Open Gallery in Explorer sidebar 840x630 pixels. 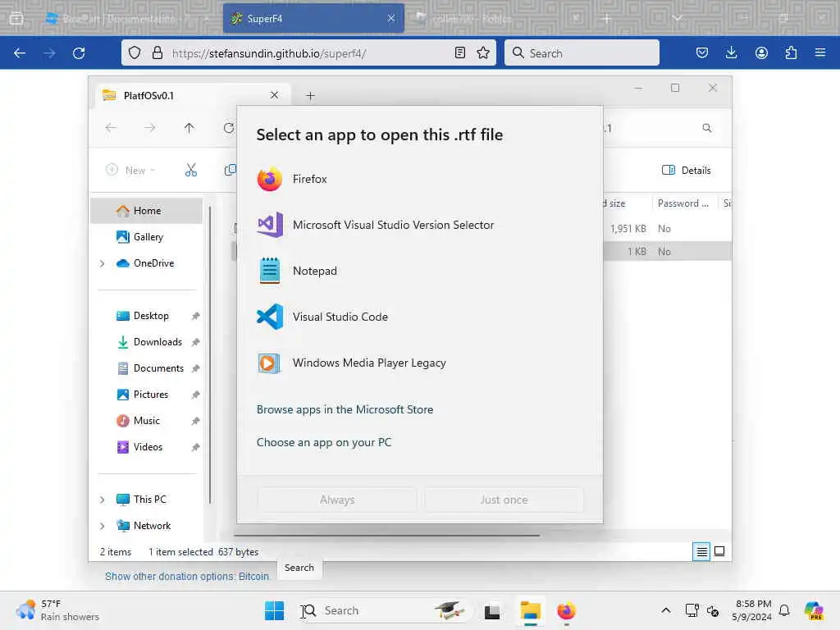[146, 237]
